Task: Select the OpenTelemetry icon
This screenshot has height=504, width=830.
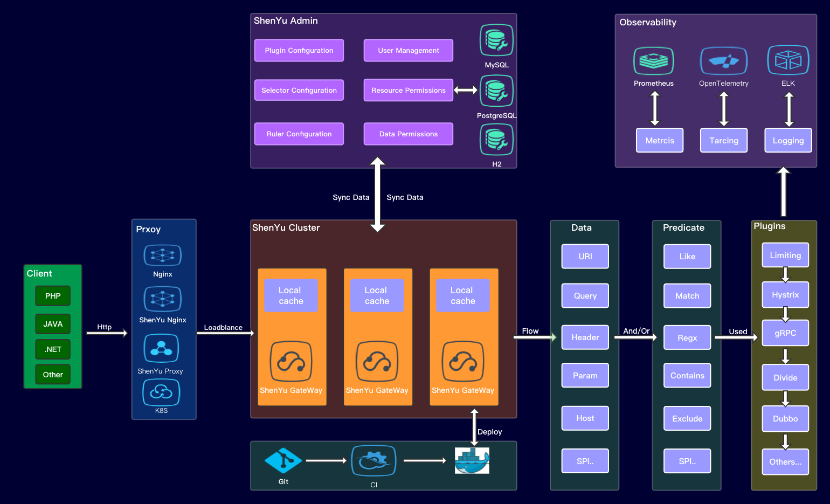Action: click(723, 61)
